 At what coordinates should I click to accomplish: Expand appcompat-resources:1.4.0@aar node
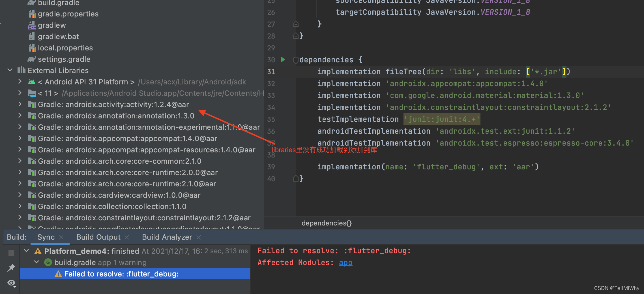coord(20,149)
